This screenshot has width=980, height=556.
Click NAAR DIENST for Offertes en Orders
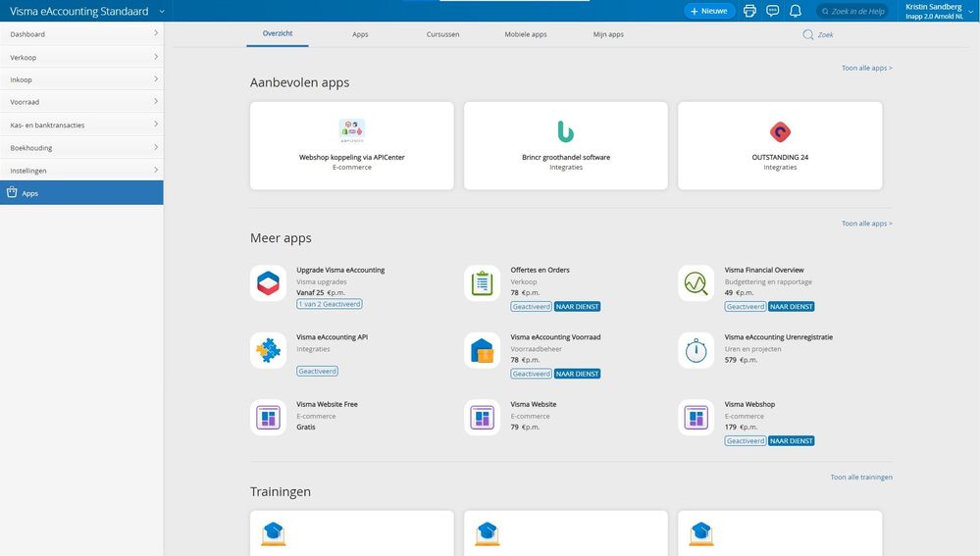pyautogui.click(x=578, y=307)
